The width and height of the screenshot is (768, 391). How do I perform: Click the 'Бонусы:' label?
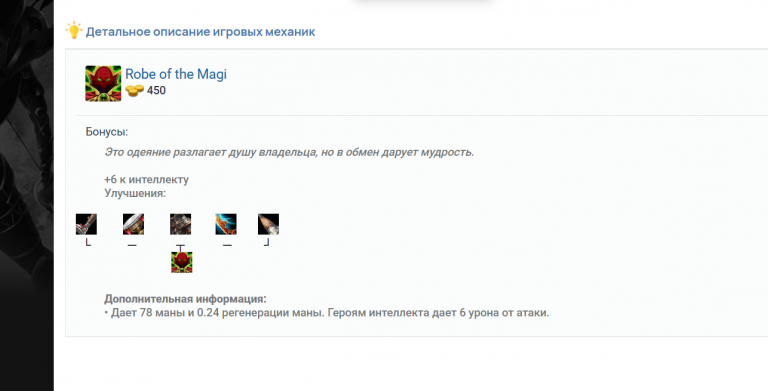click(x=107, y=132)
